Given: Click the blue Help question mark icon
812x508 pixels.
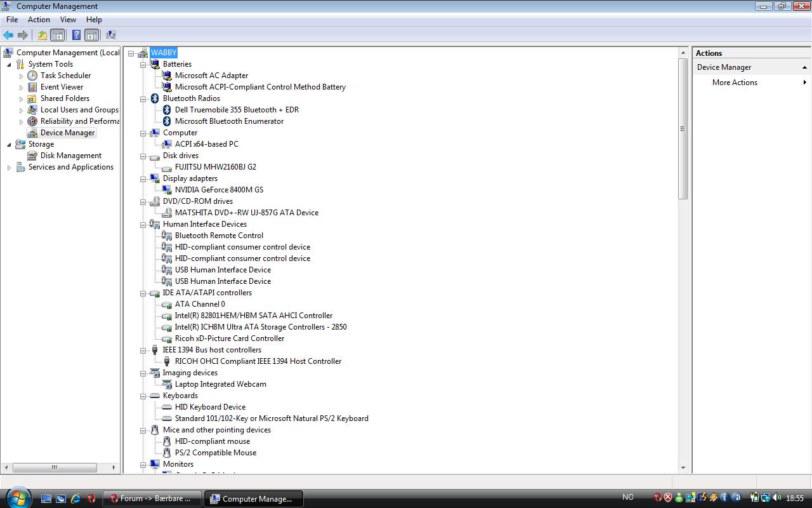Looking at the screenshot, I should (76, 35).
